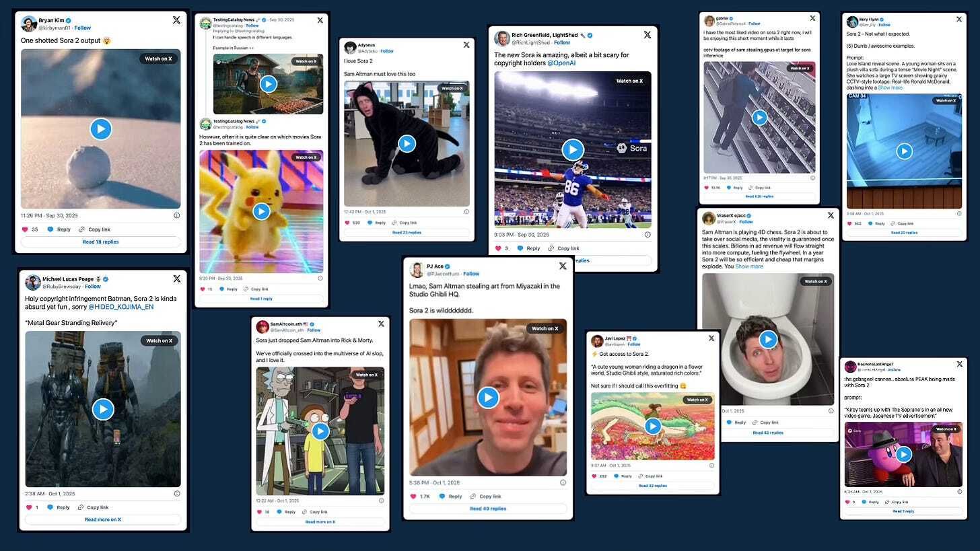The image size is (980, 551).
Task: Click X logo on Bryan Kim's tweet
Action: pyautogui.click(x=176, y=20)
